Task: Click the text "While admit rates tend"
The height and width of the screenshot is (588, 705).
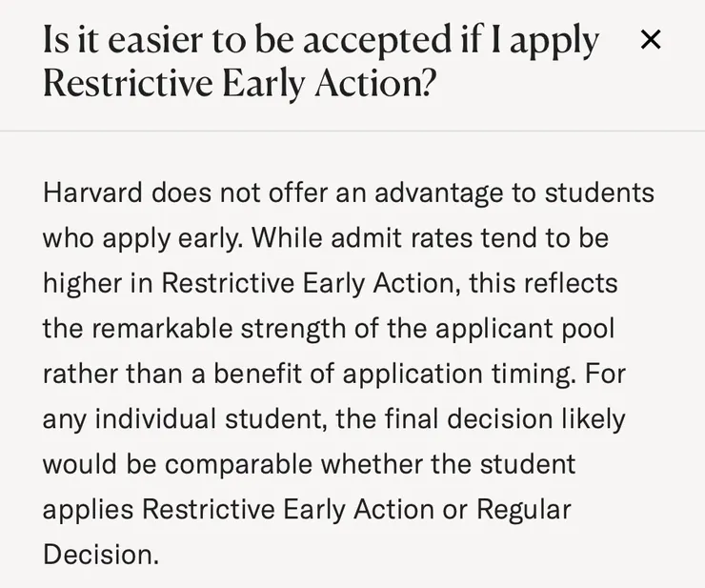Action: click(x=361, y=238)
